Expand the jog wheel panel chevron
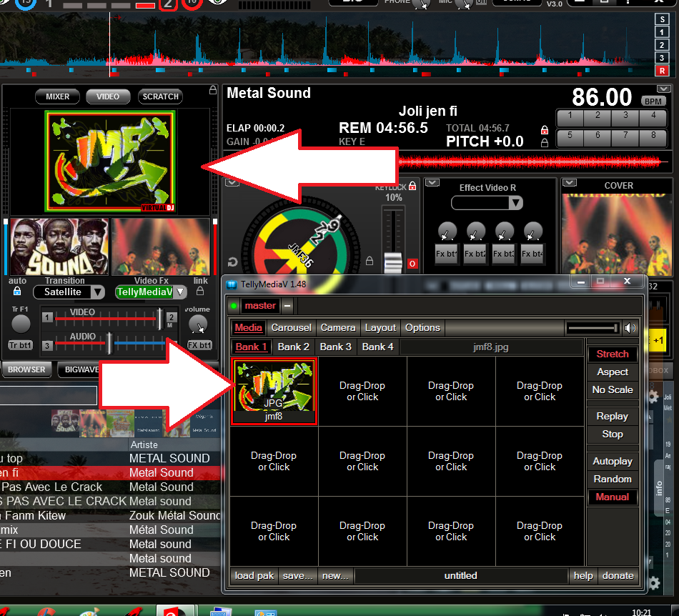 pos(232,183)
